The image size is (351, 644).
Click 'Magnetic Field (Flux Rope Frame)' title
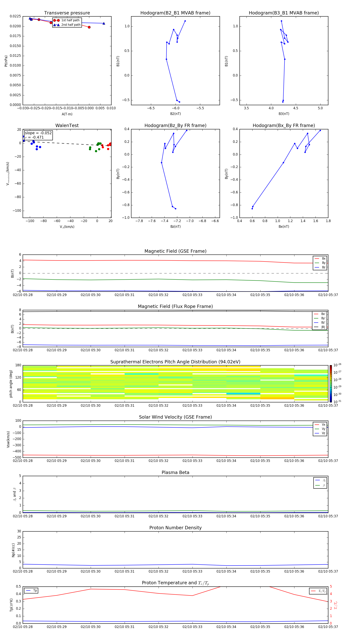point(175,307)
